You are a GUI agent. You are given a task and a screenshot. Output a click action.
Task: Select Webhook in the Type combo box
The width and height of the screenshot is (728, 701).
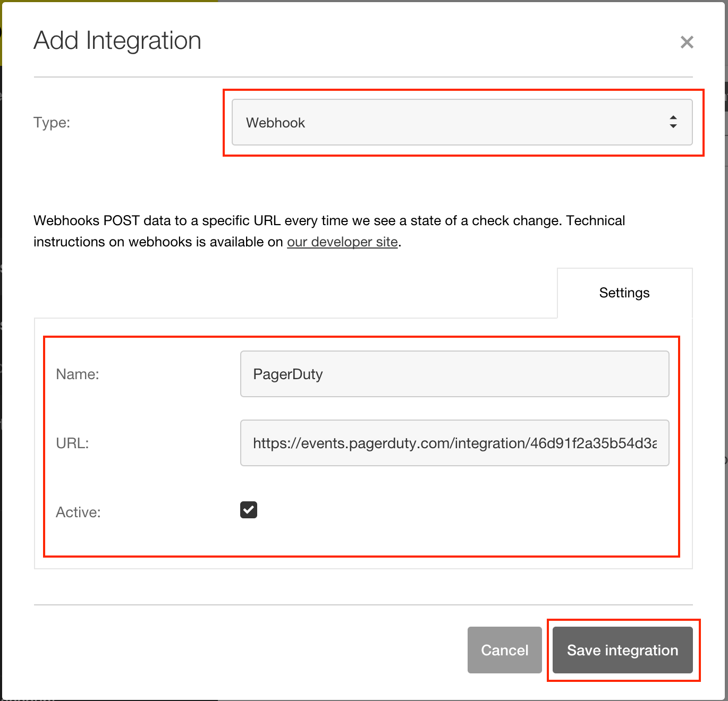[462, 122]
